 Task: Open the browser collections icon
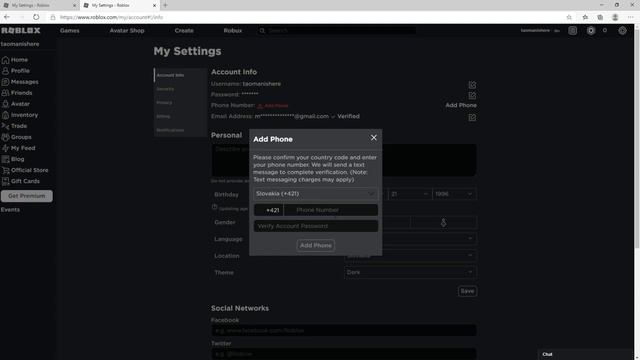click(x=600, y=17)
